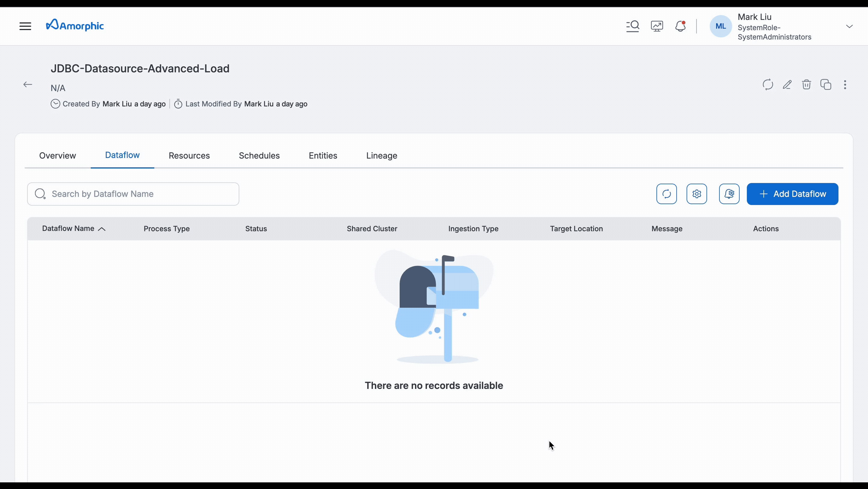Open notification settings with the bell-gear icon
This screenshot has width=868, height=489.
click(729, 194)
